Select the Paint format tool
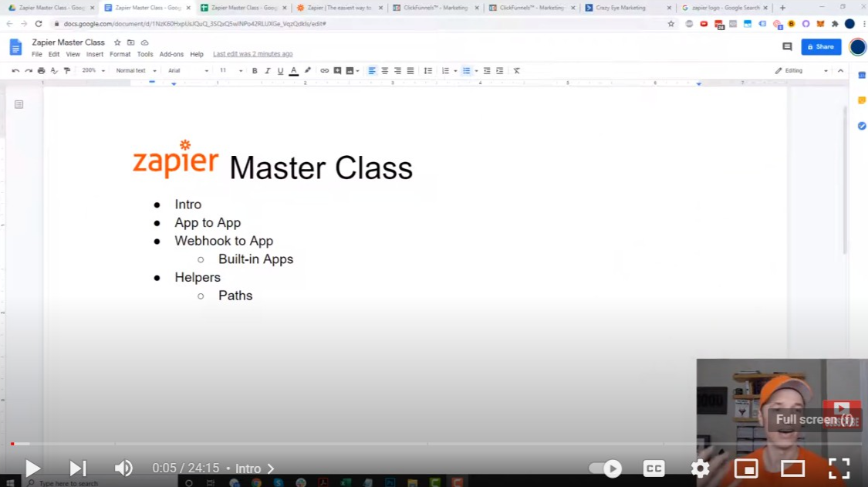 point(67,70)
